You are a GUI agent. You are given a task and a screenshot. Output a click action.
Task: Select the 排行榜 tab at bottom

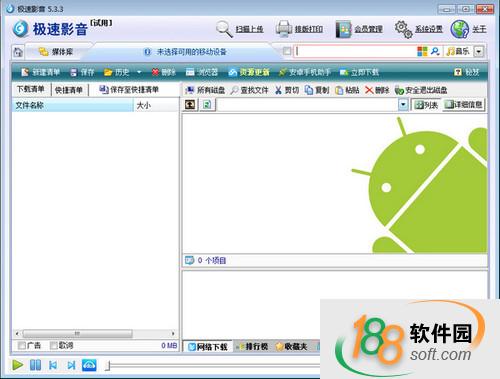click(253, 347)
